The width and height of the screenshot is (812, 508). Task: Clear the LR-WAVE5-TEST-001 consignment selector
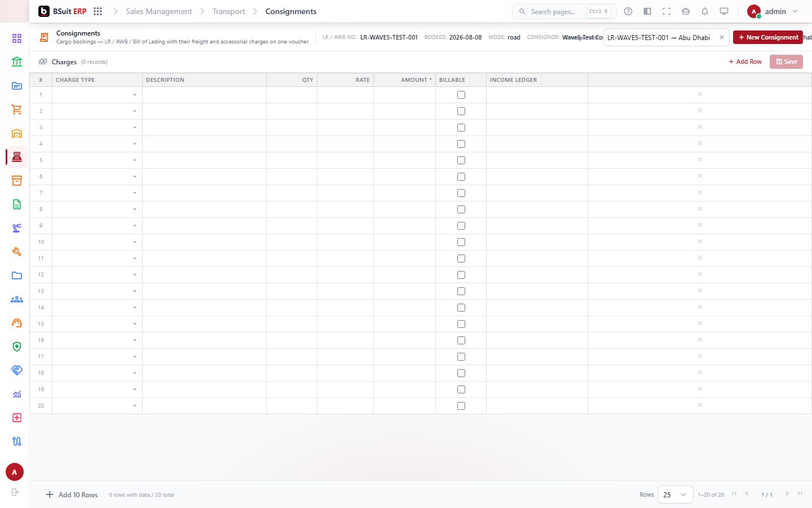click(721, 37)
